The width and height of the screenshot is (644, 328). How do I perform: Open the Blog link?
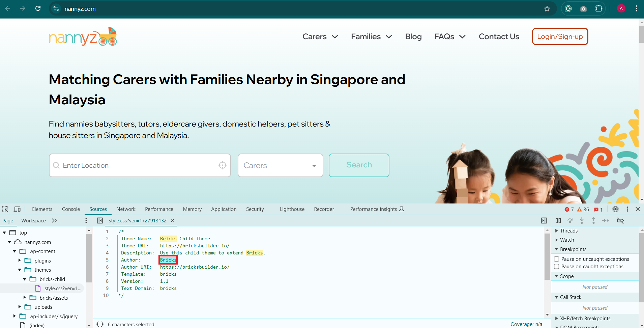(x=413, y=36)
